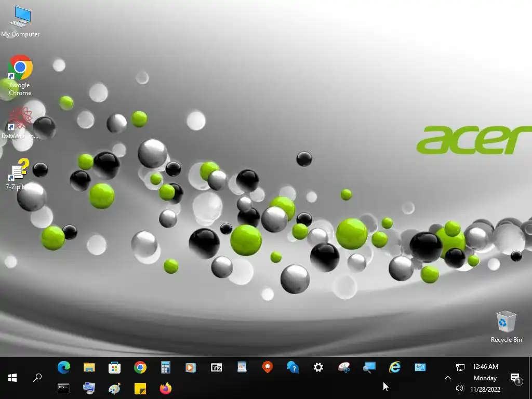Launch Paint from taskbar
Image resolution: width=532 pixels, height=399 pixels.
[x=115, y=389]
